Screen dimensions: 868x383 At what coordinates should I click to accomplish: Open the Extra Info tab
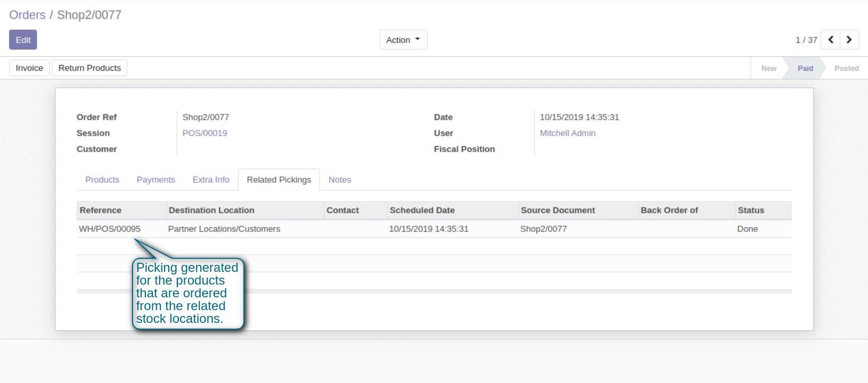click(x=211, y=180)
